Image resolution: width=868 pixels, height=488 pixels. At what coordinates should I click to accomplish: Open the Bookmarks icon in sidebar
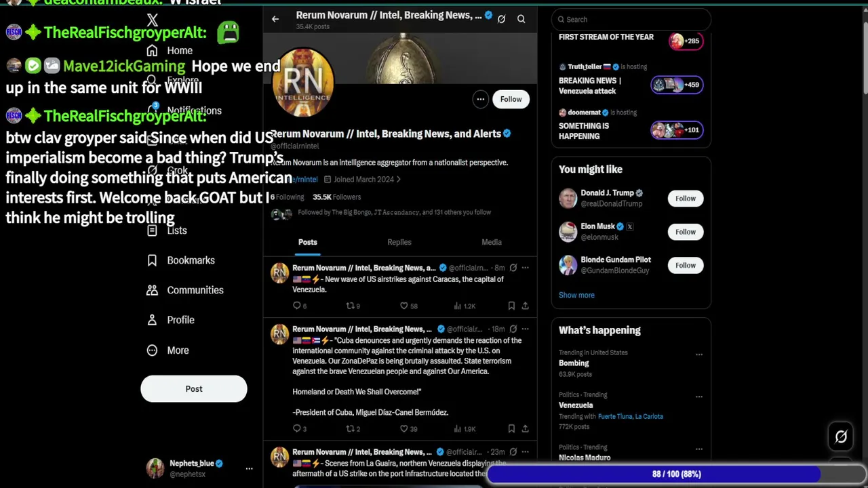(152, 260)
